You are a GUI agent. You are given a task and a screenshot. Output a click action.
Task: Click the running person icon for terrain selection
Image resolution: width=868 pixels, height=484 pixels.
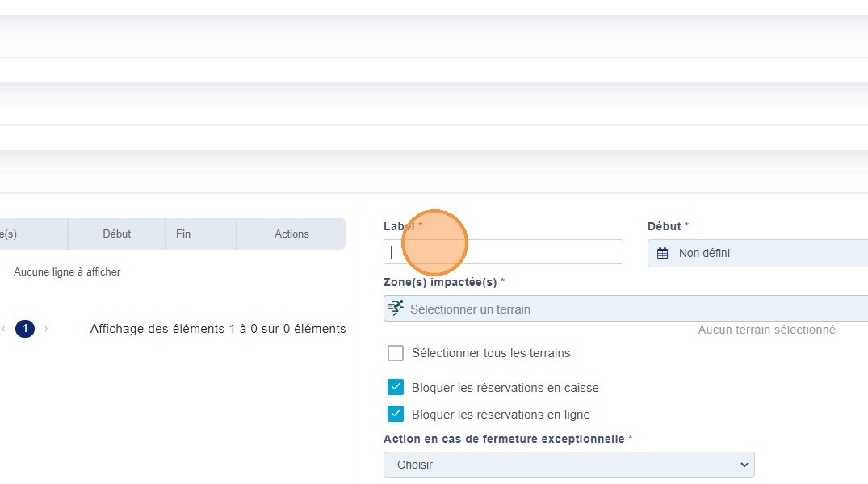pyautogui.click(x=396, y=309)
